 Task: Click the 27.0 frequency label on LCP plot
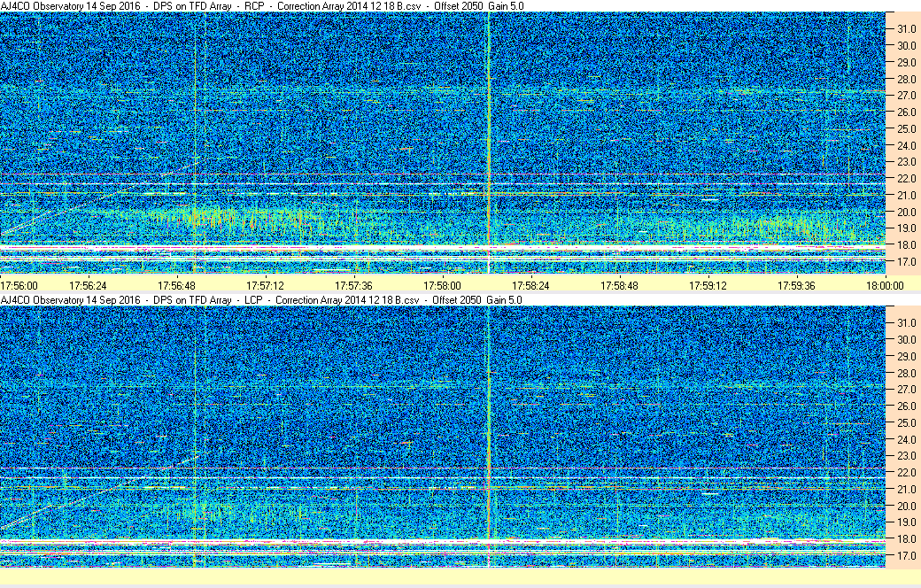[x=906, y=389]
